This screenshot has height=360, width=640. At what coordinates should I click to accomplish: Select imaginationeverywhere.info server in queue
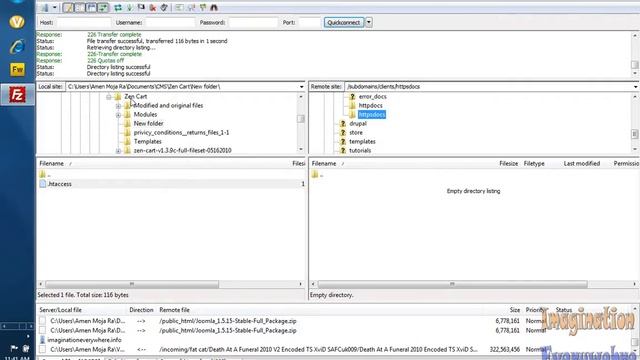pos(84,340)
